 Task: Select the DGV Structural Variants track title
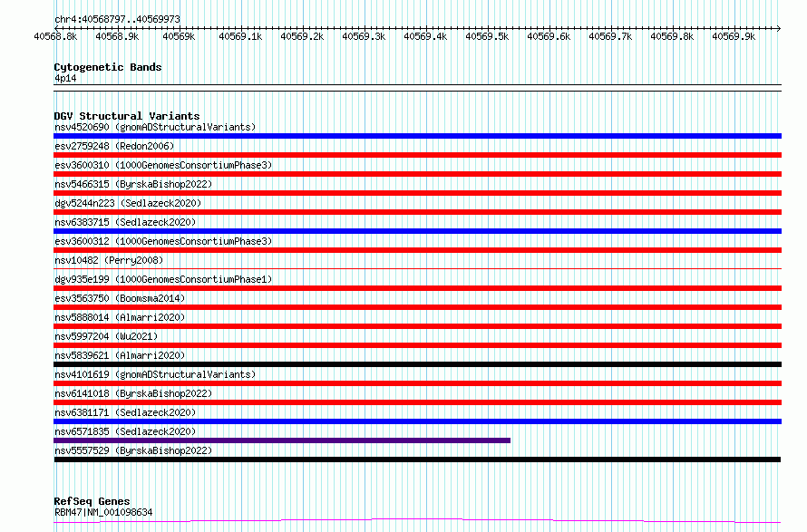pyautogui.click(x=127, y=116)
